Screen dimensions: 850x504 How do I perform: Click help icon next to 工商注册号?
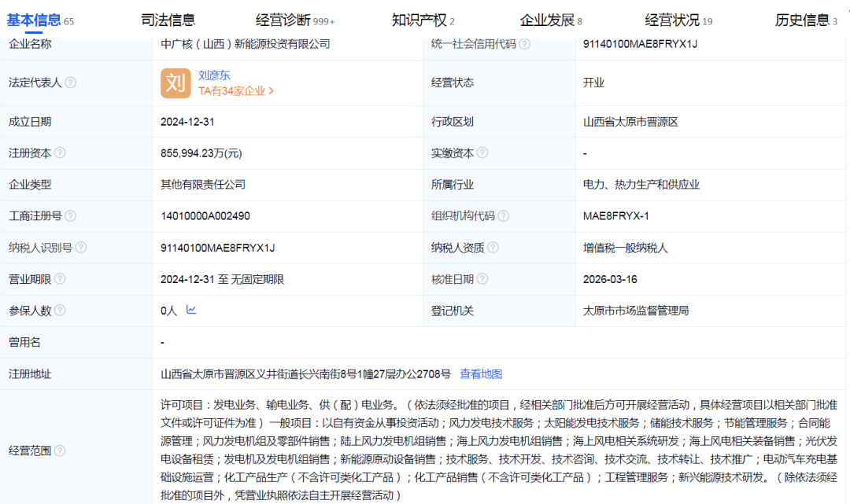coord(71,216)
